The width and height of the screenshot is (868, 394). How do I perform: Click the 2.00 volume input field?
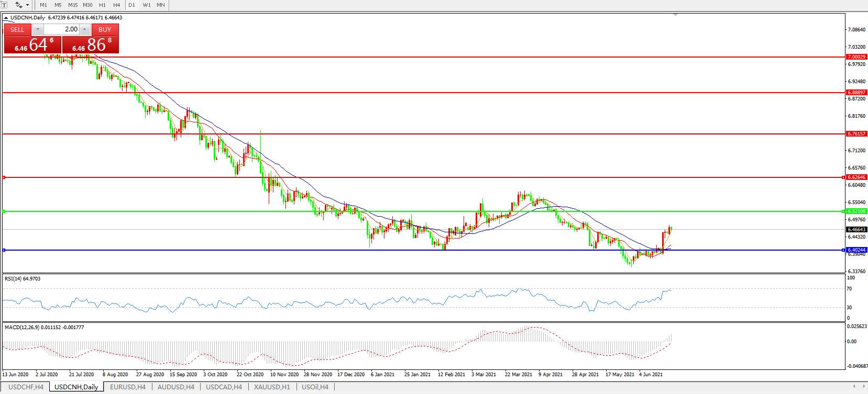[x=61, y=29]
